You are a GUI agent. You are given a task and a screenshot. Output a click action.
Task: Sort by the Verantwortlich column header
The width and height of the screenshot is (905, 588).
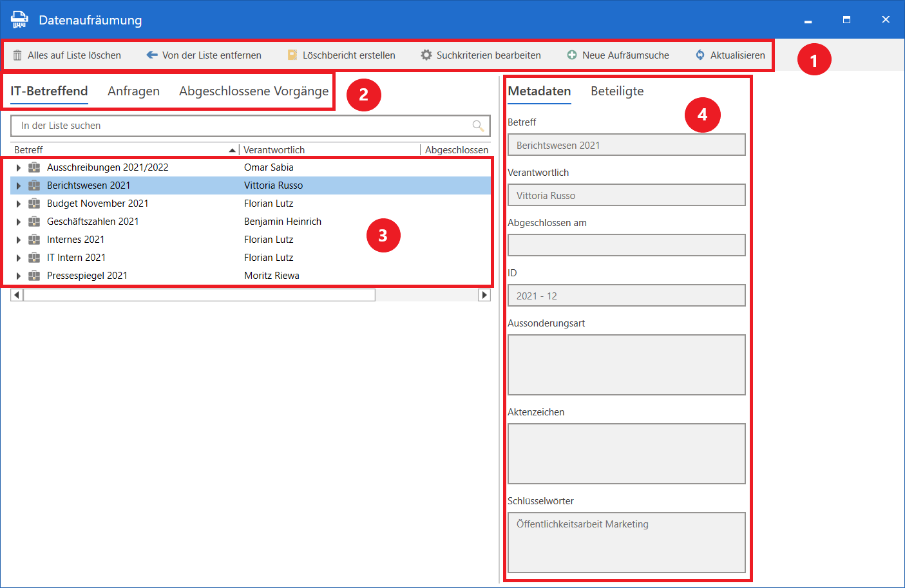point(330,150)
